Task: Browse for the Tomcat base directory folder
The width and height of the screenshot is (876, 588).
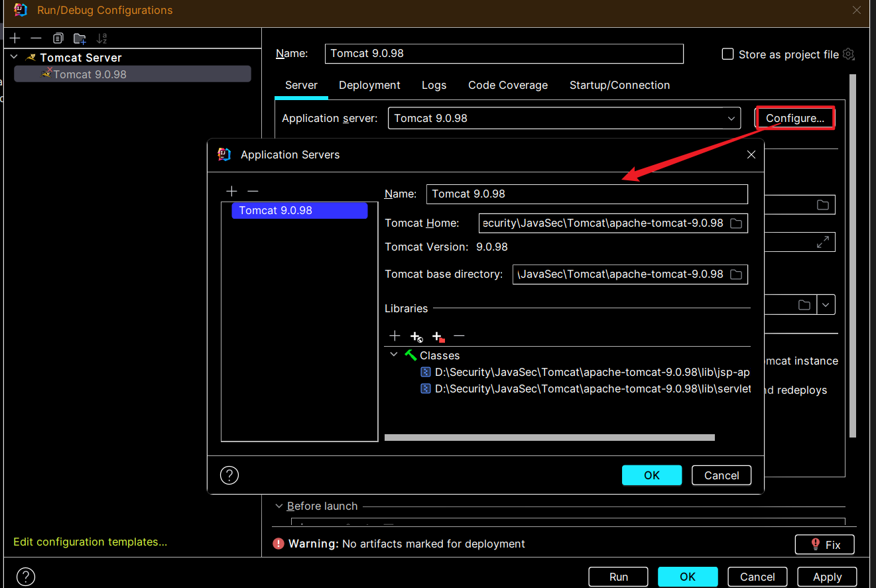Action: click(736, 274)
